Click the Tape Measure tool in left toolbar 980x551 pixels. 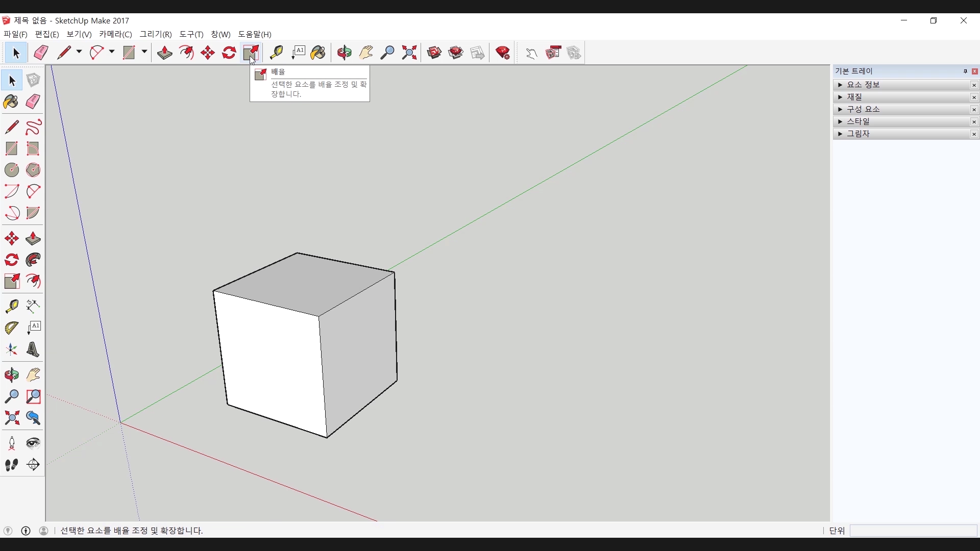click(x=12, y=306)
